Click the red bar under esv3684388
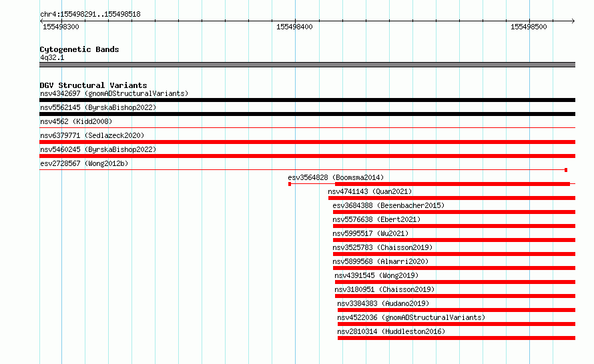 455,212
